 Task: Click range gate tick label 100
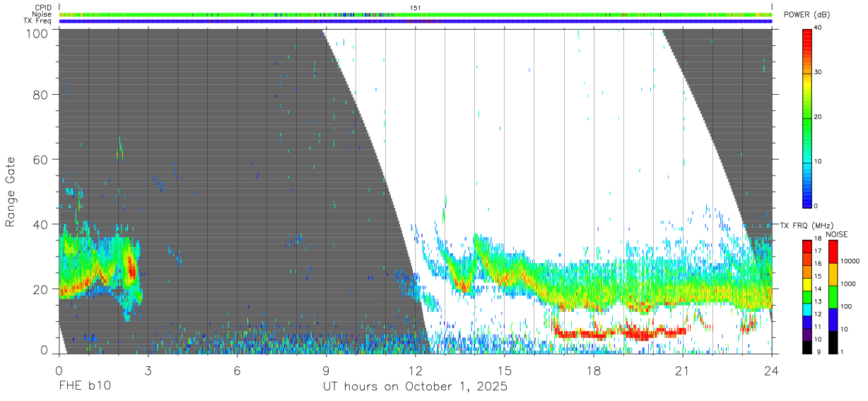pyautogui.click(x=36, y=32)
